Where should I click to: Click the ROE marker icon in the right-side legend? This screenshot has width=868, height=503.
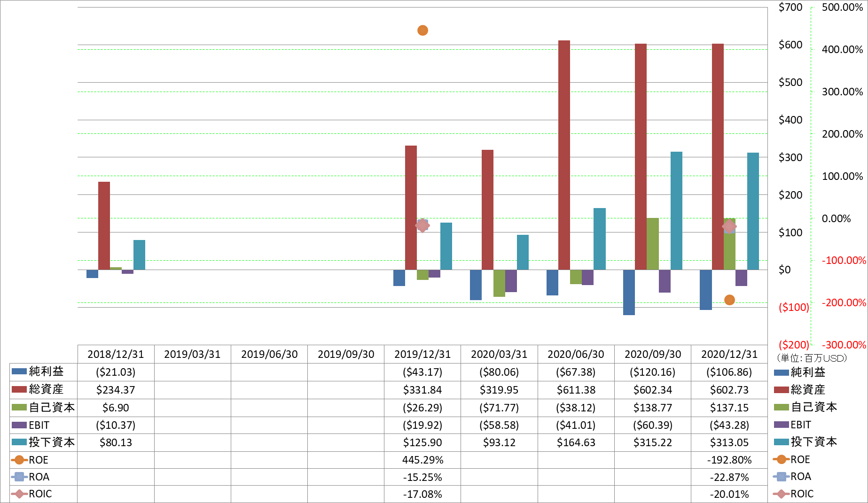[x=781, y=459]
